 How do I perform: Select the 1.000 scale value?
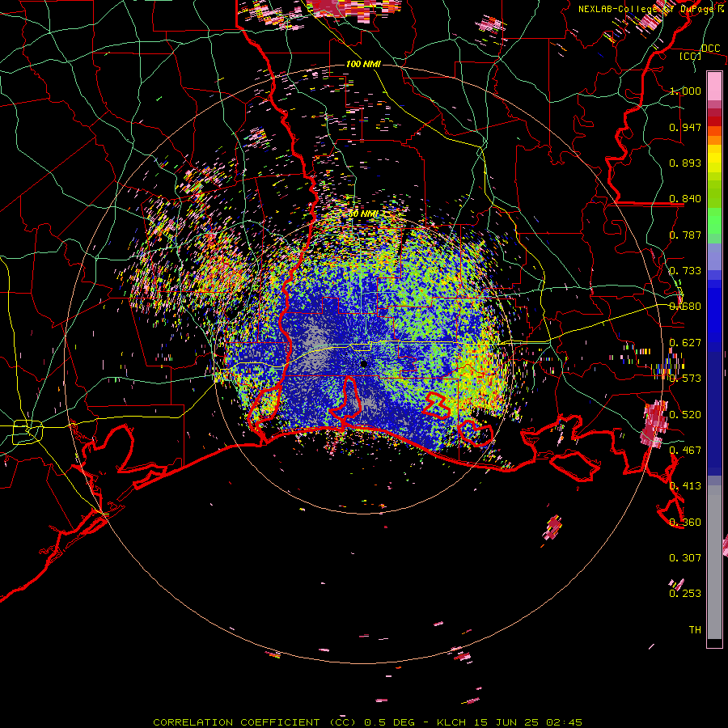pyautogui.click(x=685, y=91)
